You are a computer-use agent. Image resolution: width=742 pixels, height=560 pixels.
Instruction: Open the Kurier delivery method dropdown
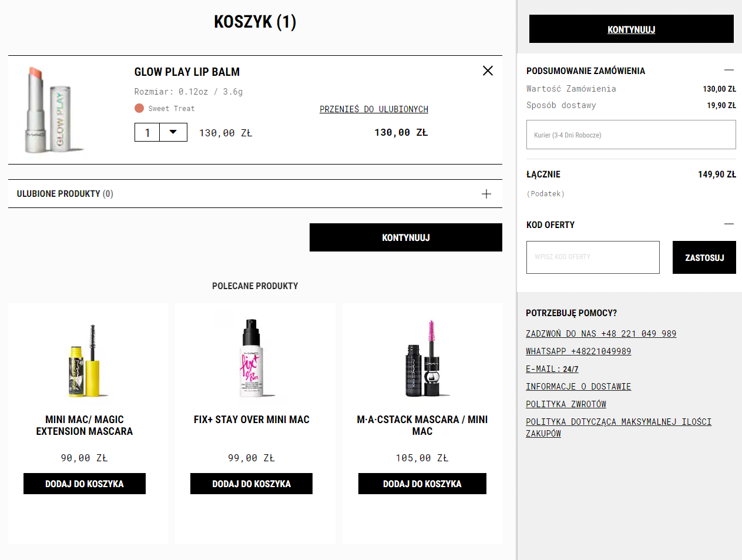click(x=631, y=135)
